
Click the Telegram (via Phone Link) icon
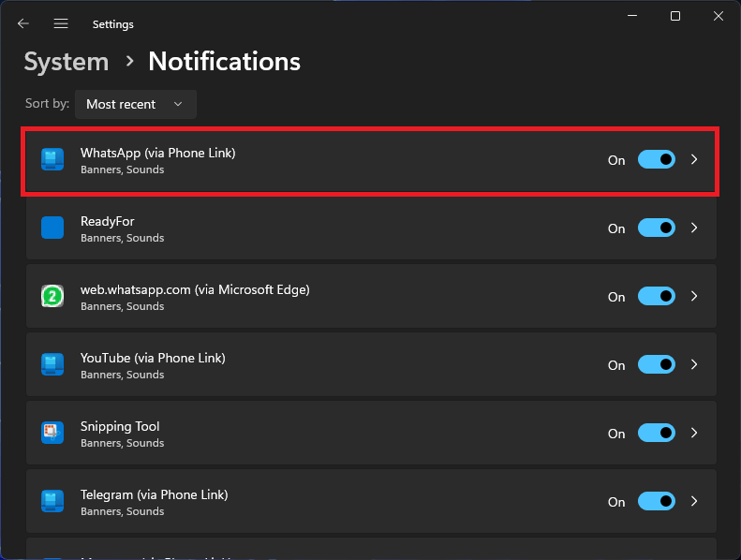pyautogui.click(x=52, y=501)
